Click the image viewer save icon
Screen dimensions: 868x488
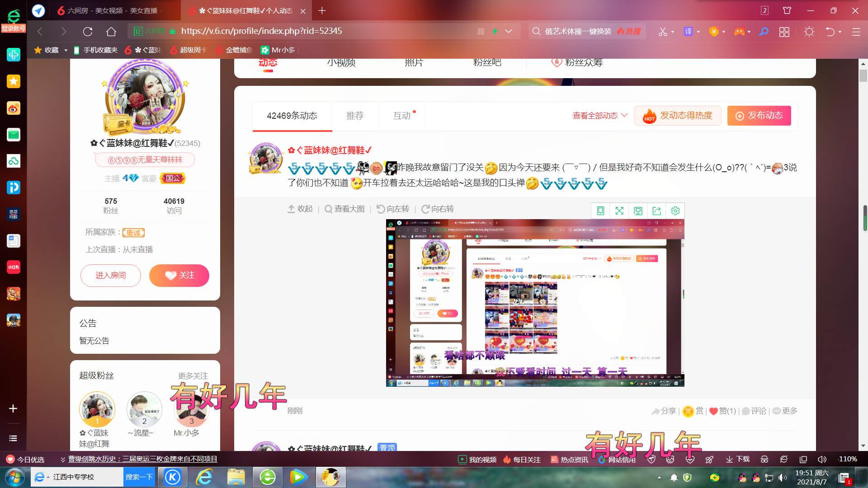coord(638,211)
